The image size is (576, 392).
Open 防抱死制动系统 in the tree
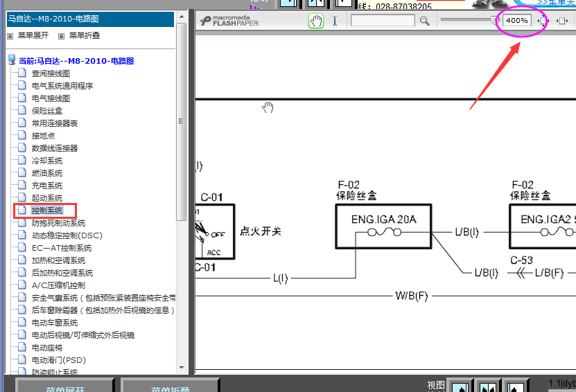pos(58,223)
